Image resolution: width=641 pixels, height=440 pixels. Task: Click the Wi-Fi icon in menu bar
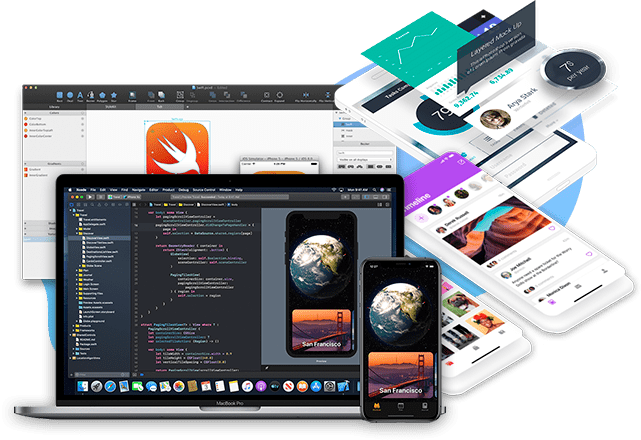coord(334,190)
